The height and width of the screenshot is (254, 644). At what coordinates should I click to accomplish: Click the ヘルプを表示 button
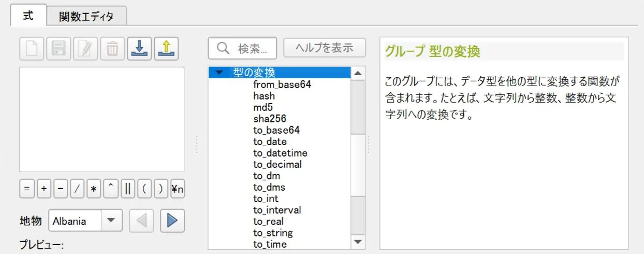point(325,48)
